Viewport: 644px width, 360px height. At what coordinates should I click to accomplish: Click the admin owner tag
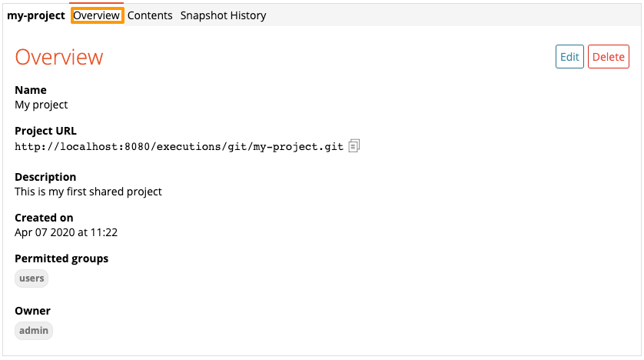[x=34, y=331]
